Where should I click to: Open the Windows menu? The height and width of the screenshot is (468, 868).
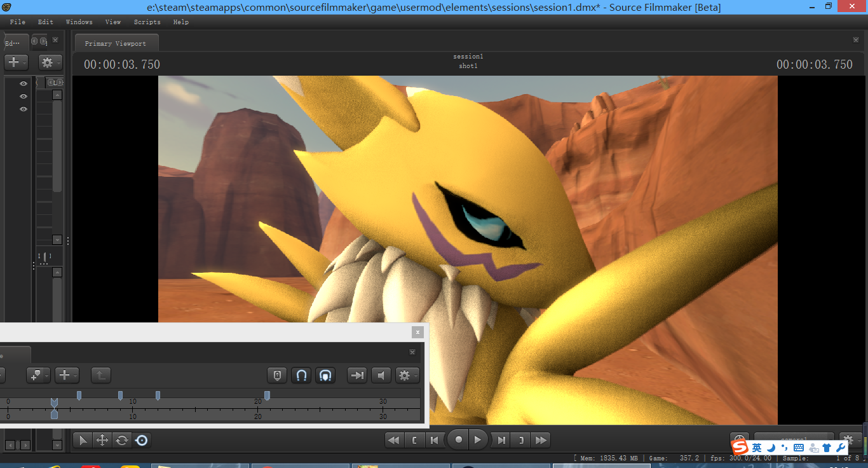(x=79, y=22)
